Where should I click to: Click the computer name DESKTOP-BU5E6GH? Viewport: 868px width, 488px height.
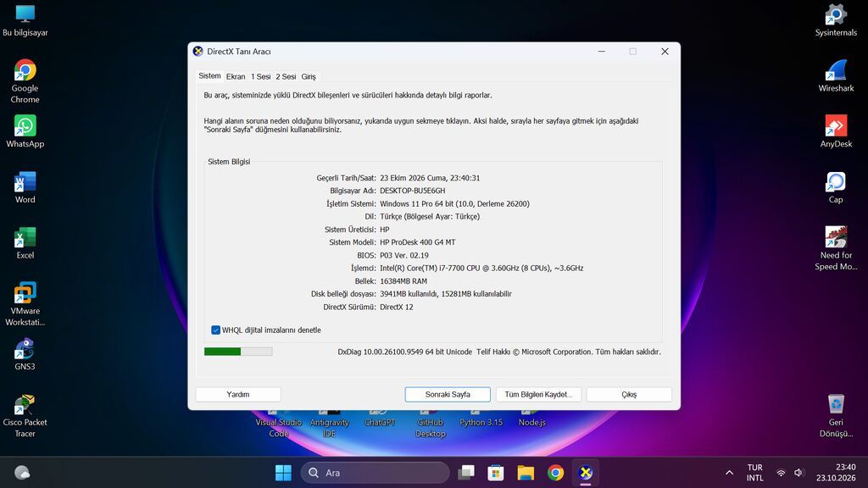click(x=413, y=191)
